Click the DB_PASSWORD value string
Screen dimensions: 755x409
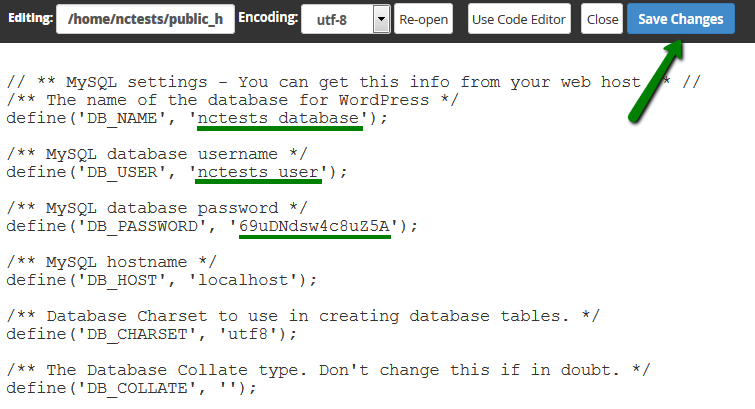[313, 226]
